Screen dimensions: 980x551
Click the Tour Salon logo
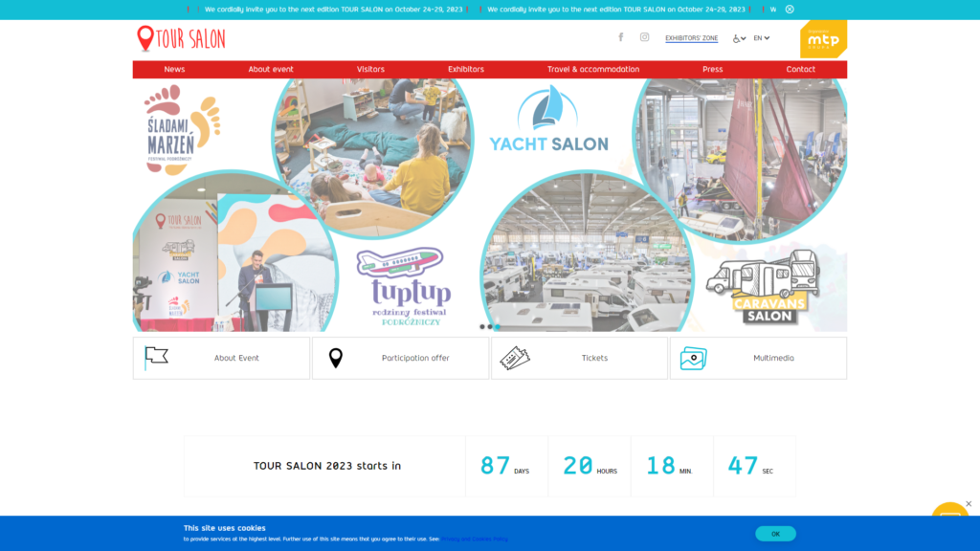[x=181, y=38]
